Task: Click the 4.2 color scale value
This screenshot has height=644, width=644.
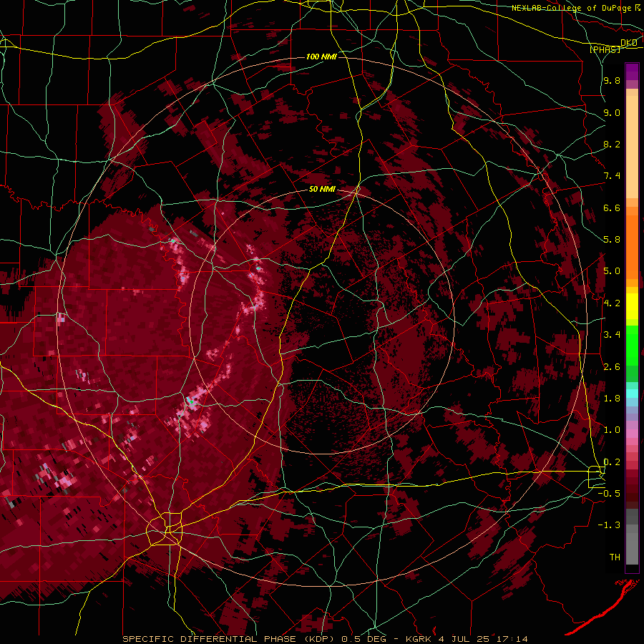Action: click(612, 303)
